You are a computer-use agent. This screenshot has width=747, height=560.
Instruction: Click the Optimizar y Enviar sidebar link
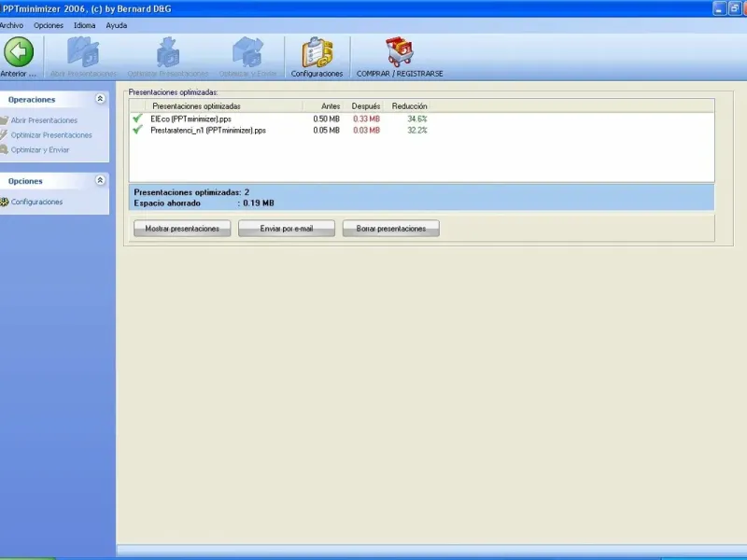point(40,149)
